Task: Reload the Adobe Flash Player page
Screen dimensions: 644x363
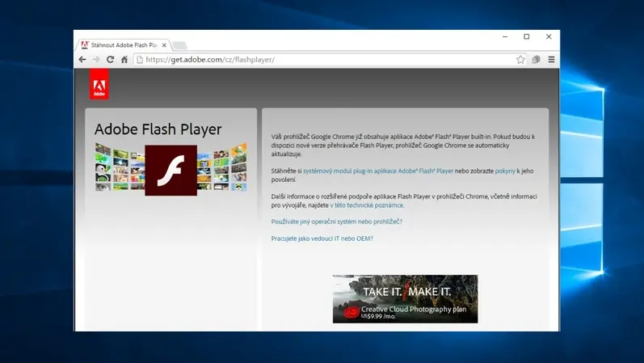Action: click(x=110, y=59)
